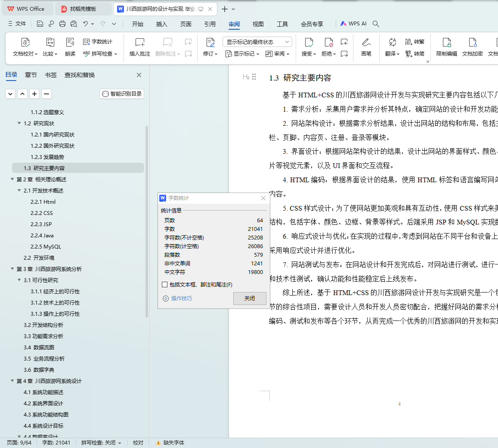The height and width of the screenshot is (448, 498).
Task: Open 查找和替换 tab in navigation pane
Action: [x=79, y=75]
